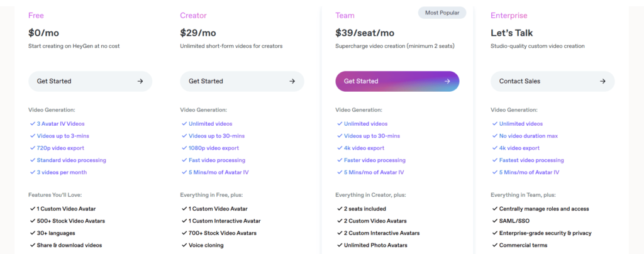644x254 pixels.
Task: Click the Creator plan heading
Action: pyautogui.click(x=193, y=16)
